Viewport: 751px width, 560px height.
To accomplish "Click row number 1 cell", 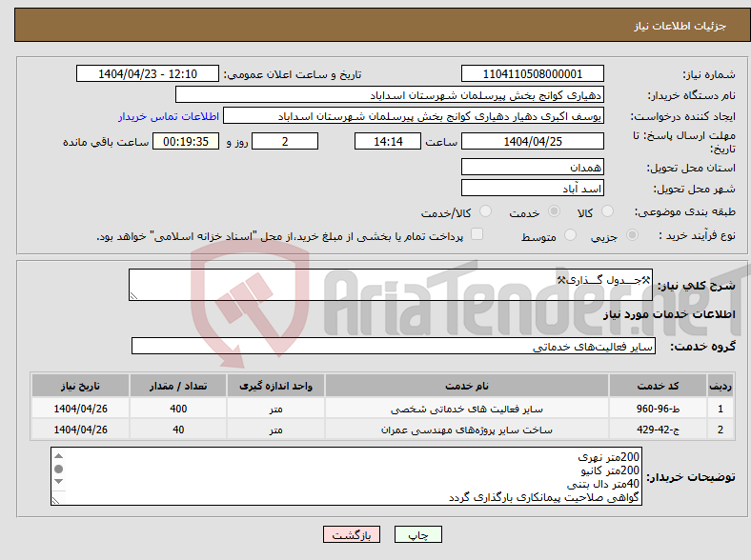I will coord(721,409).
